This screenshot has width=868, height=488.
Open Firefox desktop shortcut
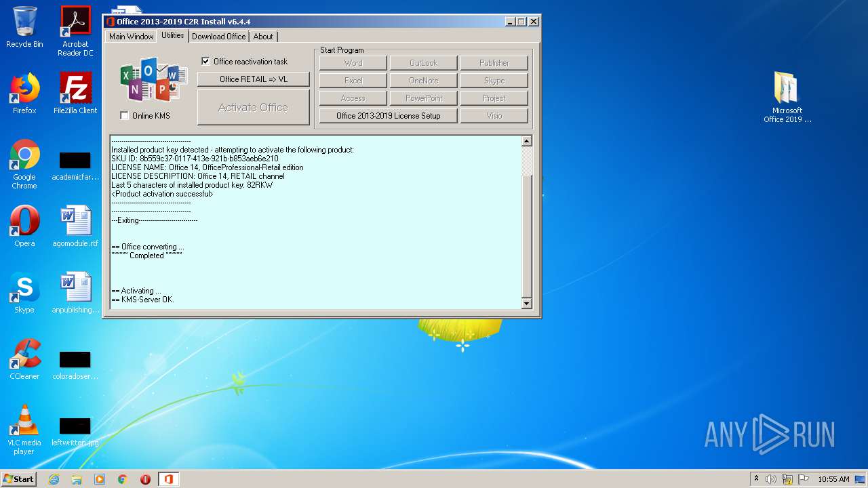click(24, 94)
